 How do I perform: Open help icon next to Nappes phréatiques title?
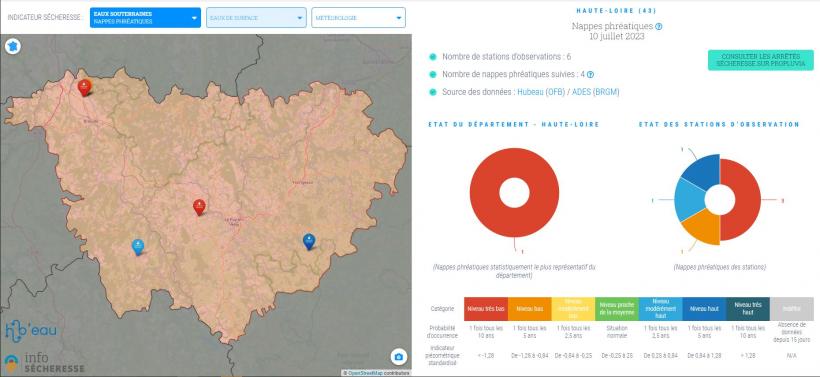point(658,26)
